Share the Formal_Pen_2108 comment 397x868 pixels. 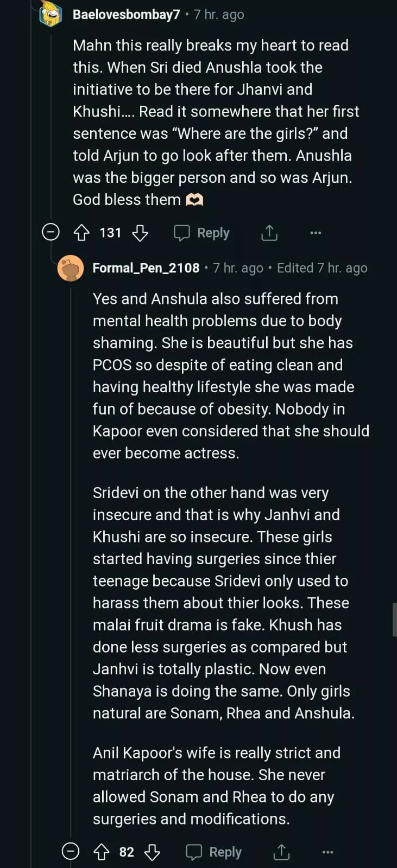click(281, 852)
